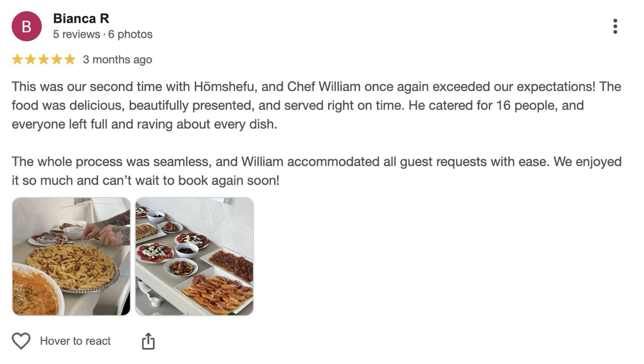This screenshot has width=644, height=364.
Task: Click the first yellow rating star
Action: click(18, 60)
